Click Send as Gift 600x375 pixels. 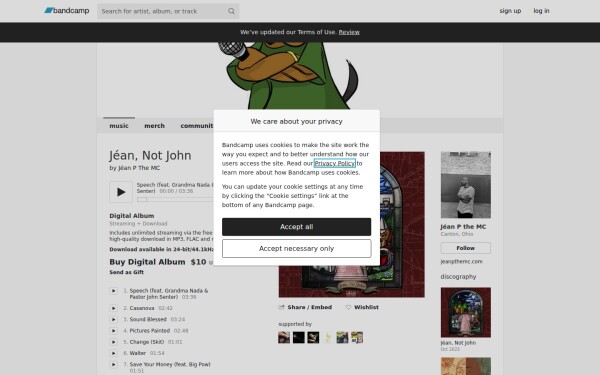126,272
